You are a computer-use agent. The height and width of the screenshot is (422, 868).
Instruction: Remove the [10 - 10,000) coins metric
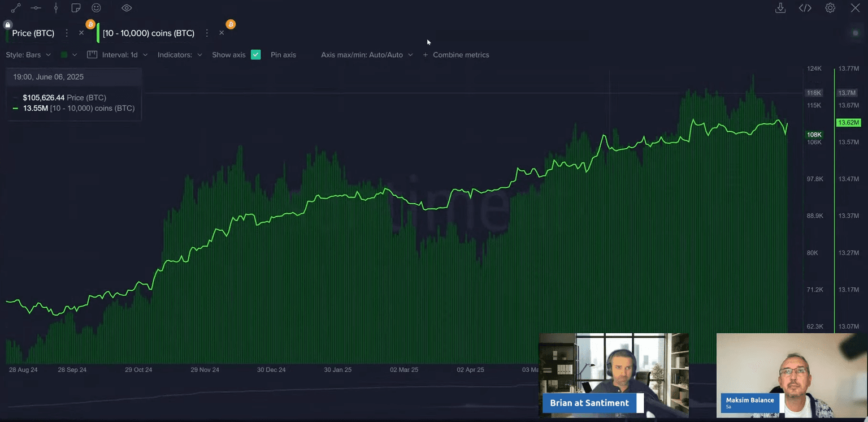(222, 33)
